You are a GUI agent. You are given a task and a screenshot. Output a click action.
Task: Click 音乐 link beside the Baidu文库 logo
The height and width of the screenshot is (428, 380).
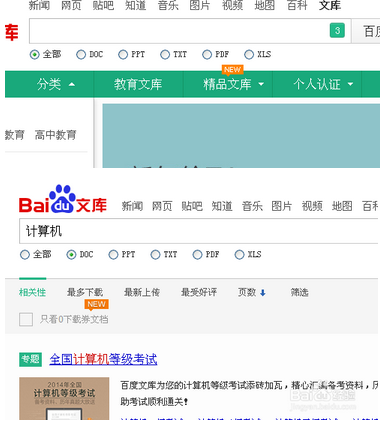pos(252,206)
